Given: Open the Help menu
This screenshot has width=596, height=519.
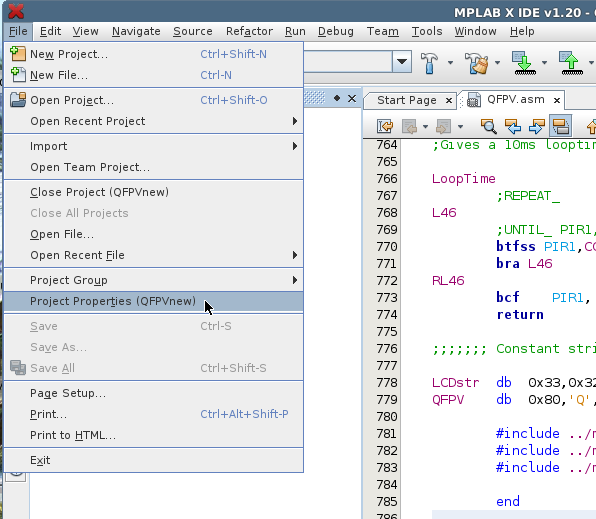Looking at the screenshot, I should tap(522, 31).
